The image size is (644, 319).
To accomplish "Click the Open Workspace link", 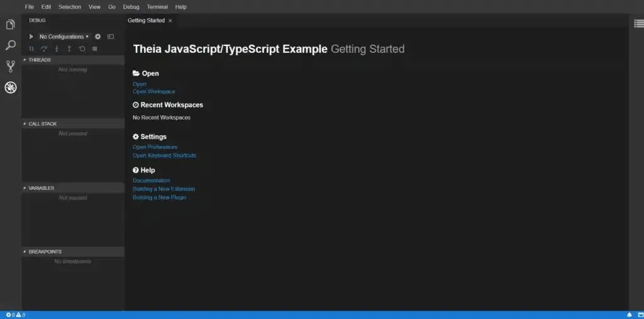I will [154, 92].
